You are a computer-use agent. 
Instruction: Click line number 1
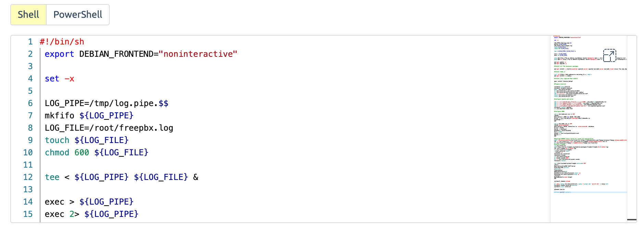[x=30, y=42]
